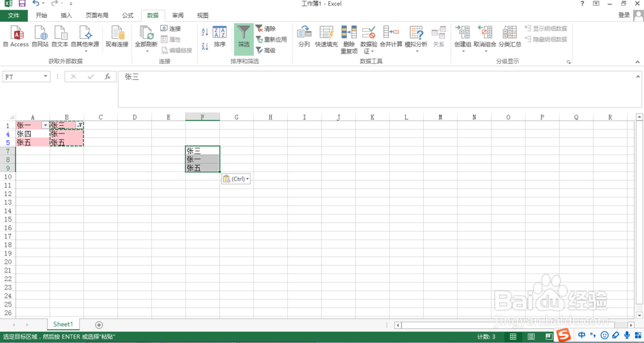Click the input method microphone icon
644x343 pixels.
coord(627,335)
